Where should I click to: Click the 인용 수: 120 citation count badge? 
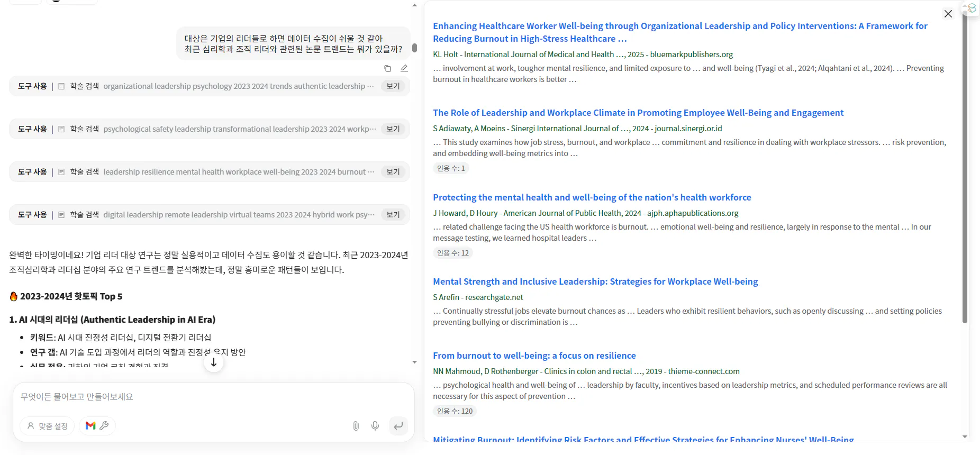455,411
